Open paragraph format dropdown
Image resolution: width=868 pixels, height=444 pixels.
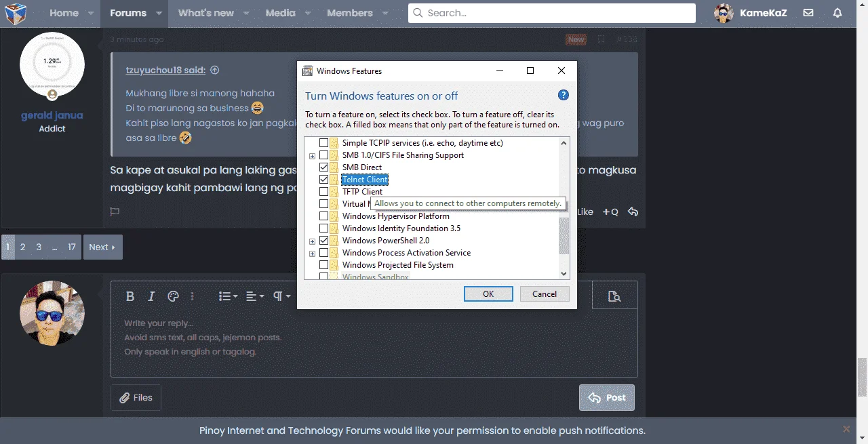(281, 296)
